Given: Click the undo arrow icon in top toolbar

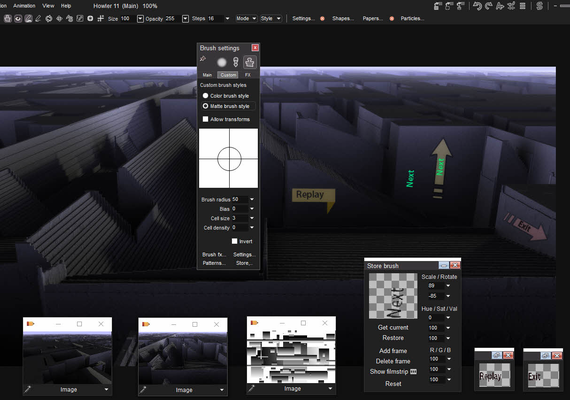Looking at the screenshot, I should point(477,6).
